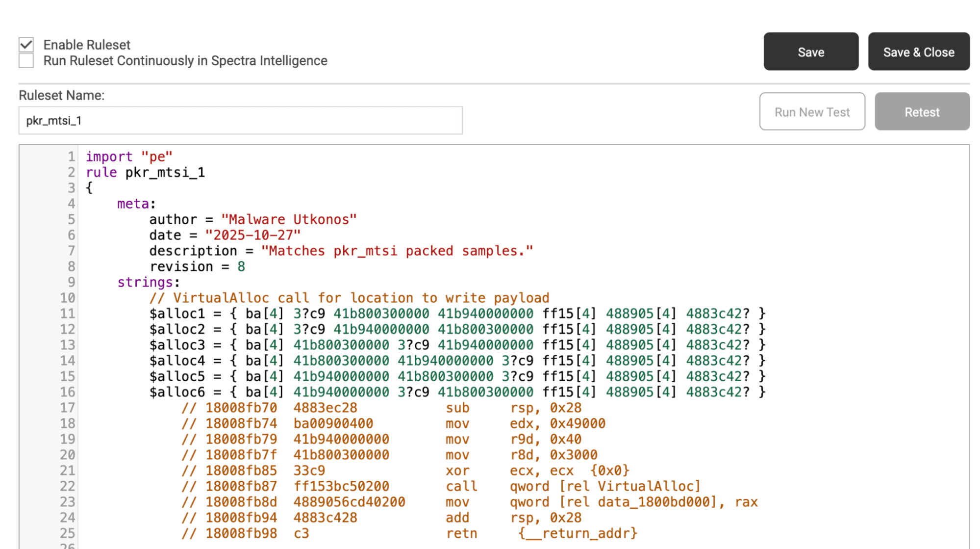Viewport: 980px width, 549px height.
Task: Click the Run New Test button
Action: click(x=812, y=112)
